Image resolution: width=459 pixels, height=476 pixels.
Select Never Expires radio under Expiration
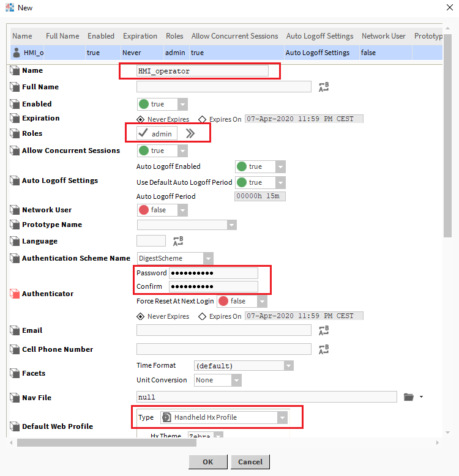[x=141, y=119]
